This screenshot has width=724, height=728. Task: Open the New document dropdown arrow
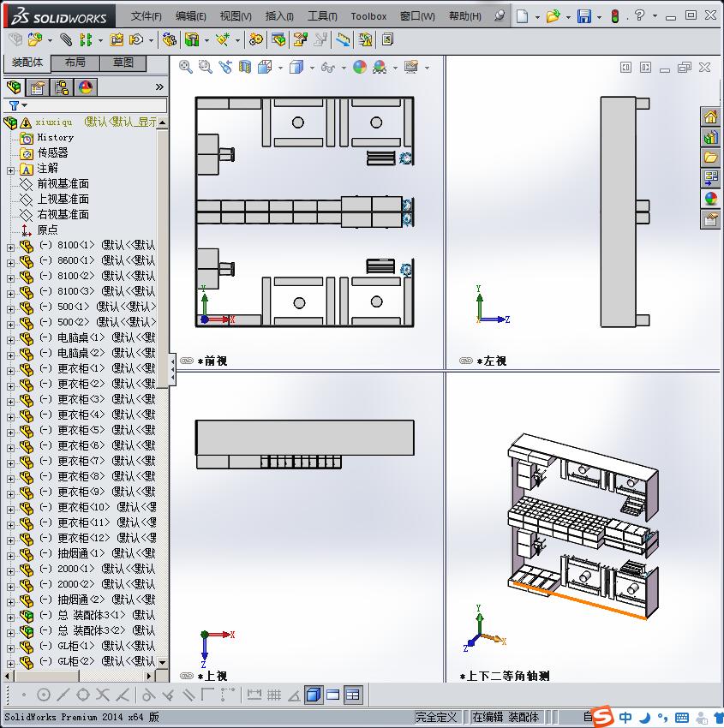[x=537, y=17]
